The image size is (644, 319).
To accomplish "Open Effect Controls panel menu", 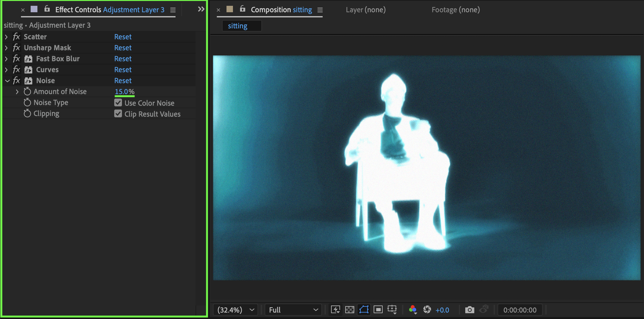I will (x=173, y=10).
